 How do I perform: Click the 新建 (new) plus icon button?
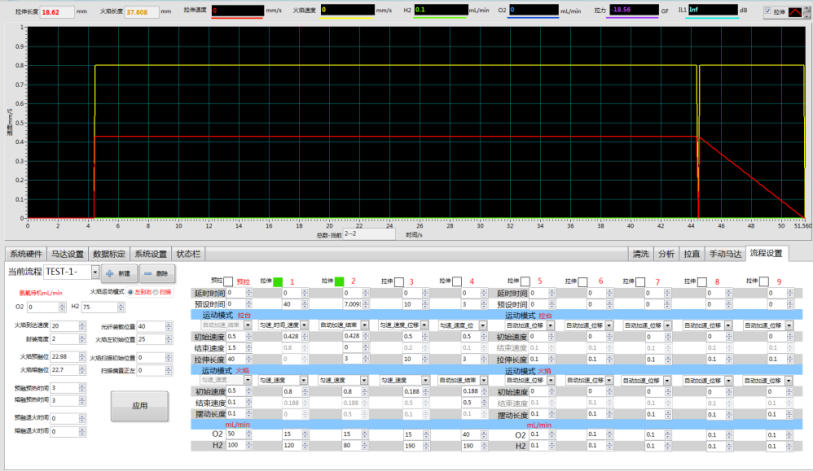(117, 272)
